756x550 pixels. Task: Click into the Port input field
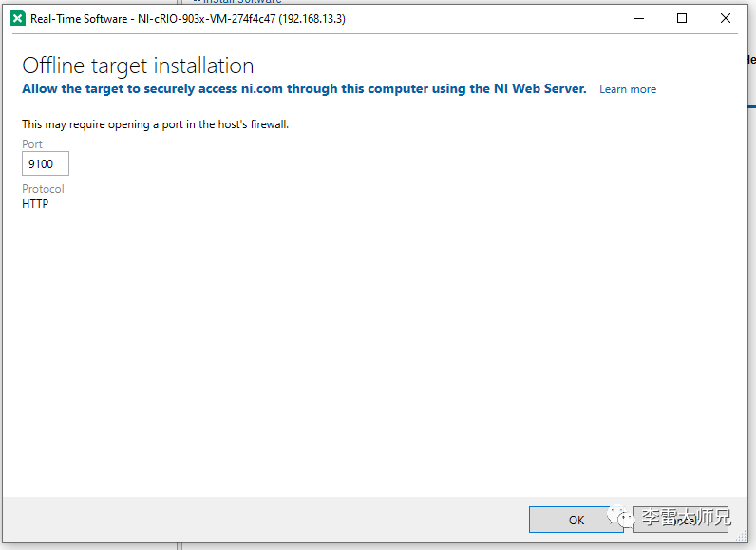pos(46,164)
